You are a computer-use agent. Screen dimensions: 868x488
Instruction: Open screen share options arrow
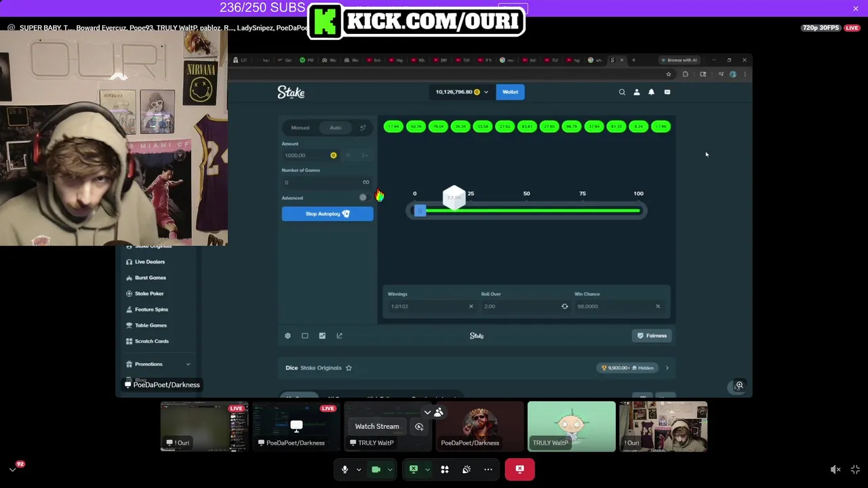point(427,469)
